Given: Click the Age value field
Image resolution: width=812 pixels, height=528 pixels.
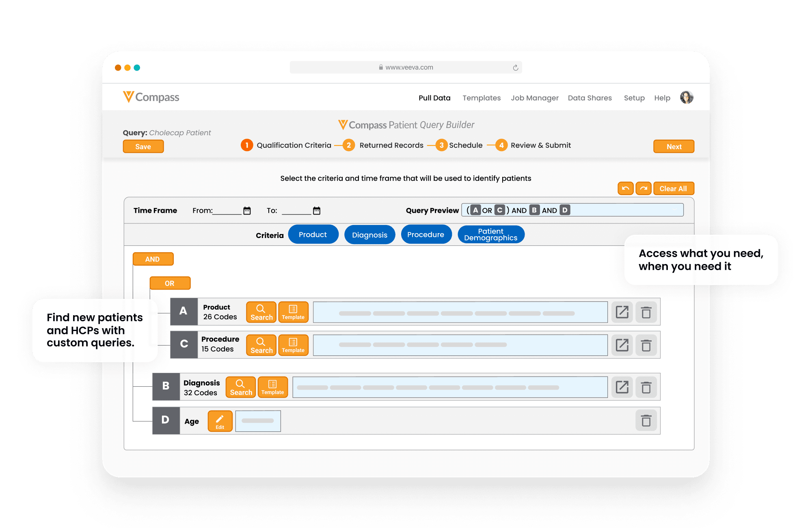Looking at the screenshot, I should point(258,421).
